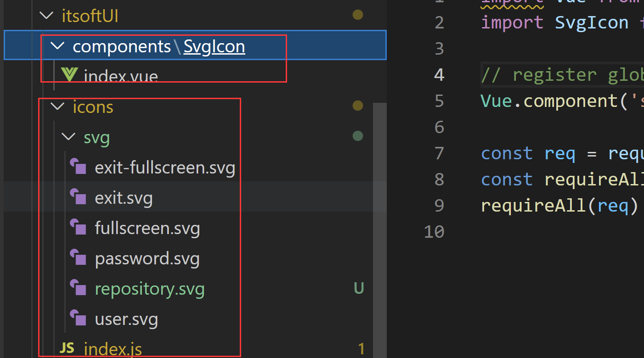
Task: Click the '// register glob' comment line
Action: tap(562, 74)
